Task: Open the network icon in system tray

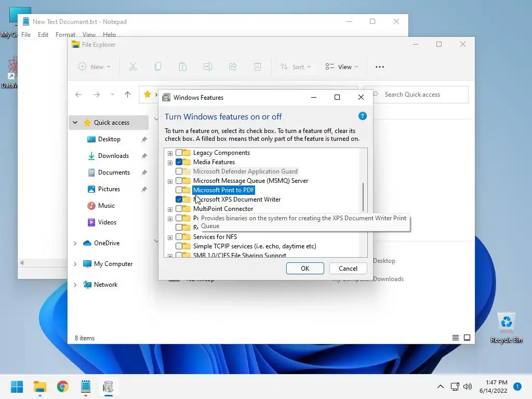Action: tap(455, 387)
